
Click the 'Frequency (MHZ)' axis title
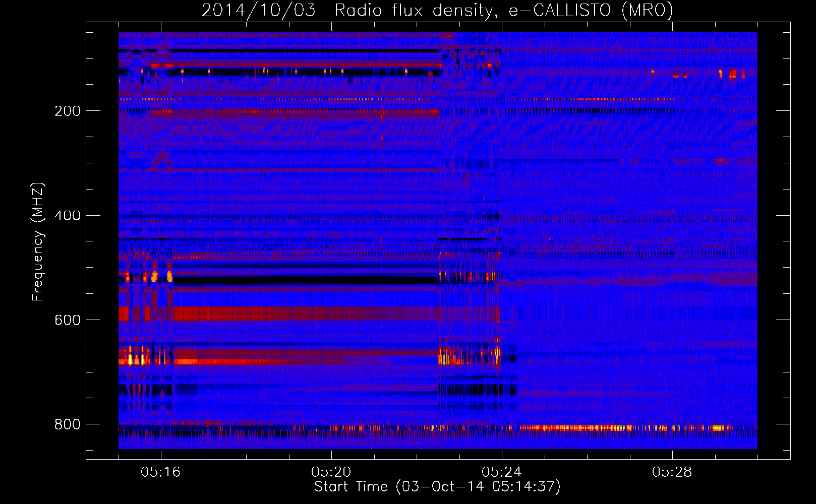click(x=38, y=241)
